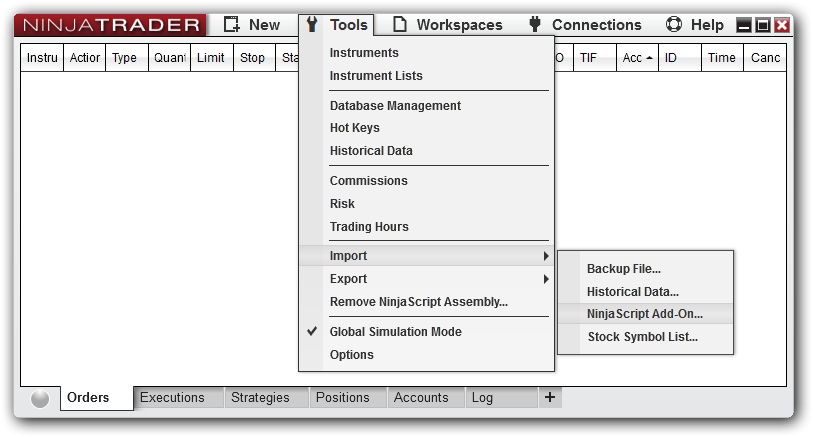Expand the Import submenu arrow
Viewport: 813px width, 437px height.
click(x=545, y=256)
